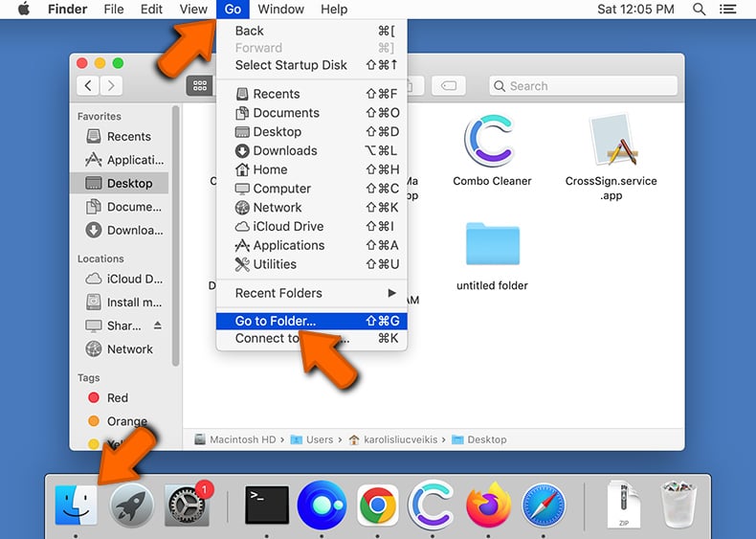
Task: Click the Finder sidebar scrollbar
Action: click(175, 236)
